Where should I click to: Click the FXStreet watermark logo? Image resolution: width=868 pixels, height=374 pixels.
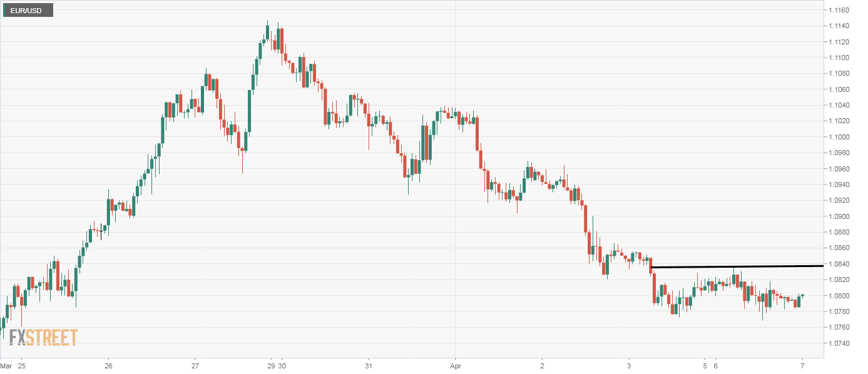[43, 338]
